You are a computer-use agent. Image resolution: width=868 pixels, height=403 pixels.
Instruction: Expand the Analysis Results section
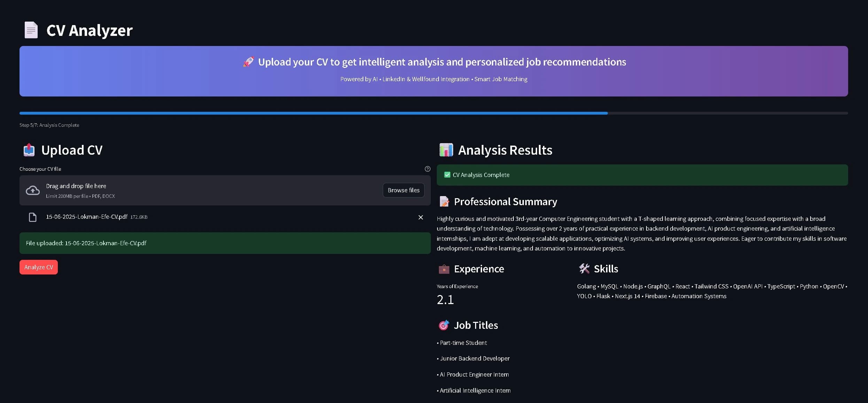(505, 150)
